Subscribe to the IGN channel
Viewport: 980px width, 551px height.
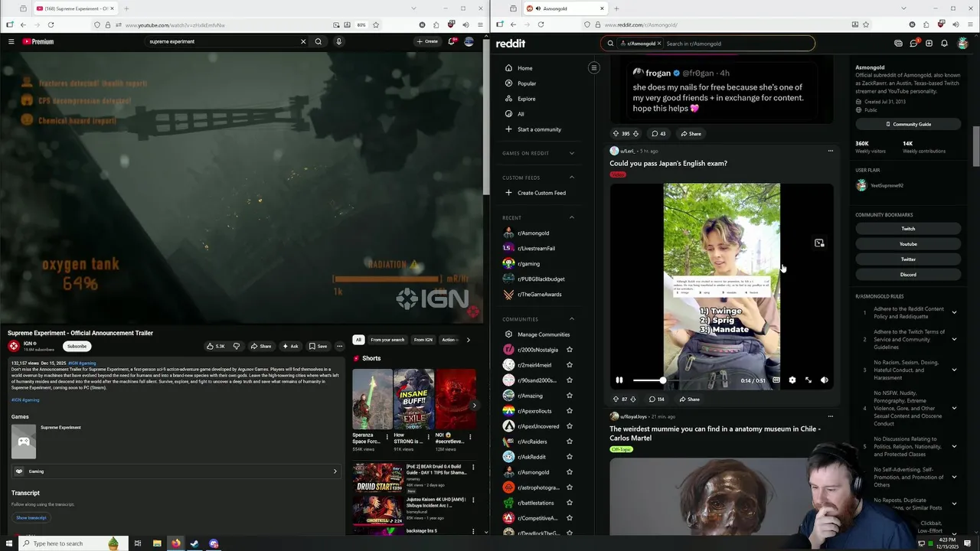point(77,346)
